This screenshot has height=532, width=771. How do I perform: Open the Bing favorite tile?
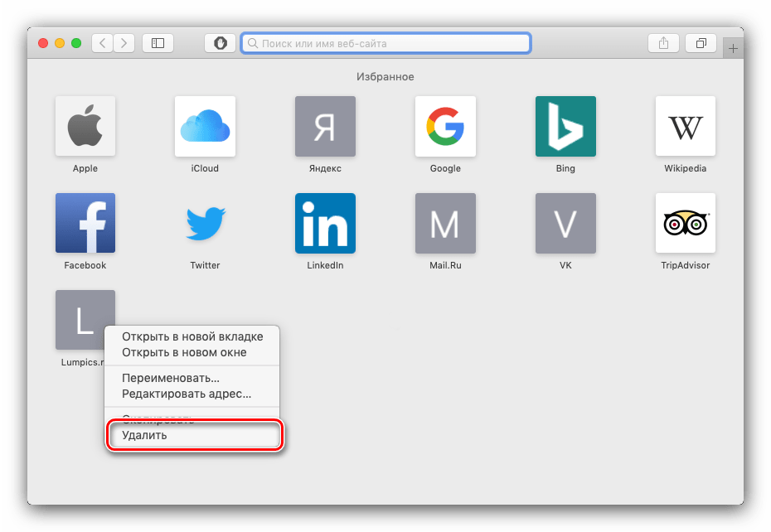click(x=565, y=127)
